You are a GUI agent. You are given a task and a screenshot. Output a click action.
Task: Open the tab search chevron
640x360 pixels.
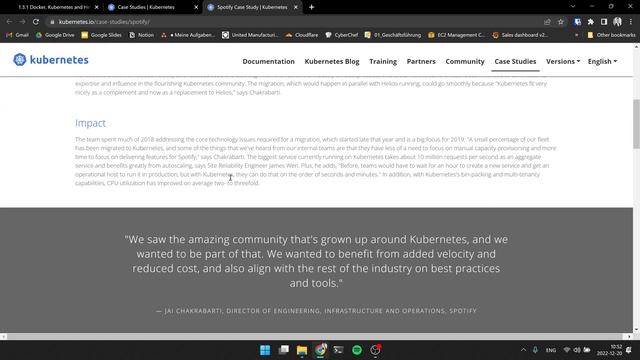click(573, 7)
